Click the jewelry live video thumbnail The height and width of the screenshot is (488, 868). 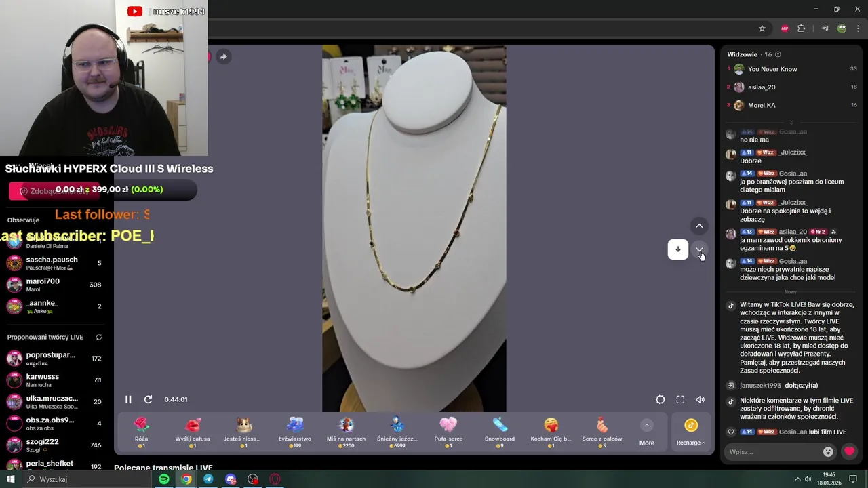coord(414,228)
